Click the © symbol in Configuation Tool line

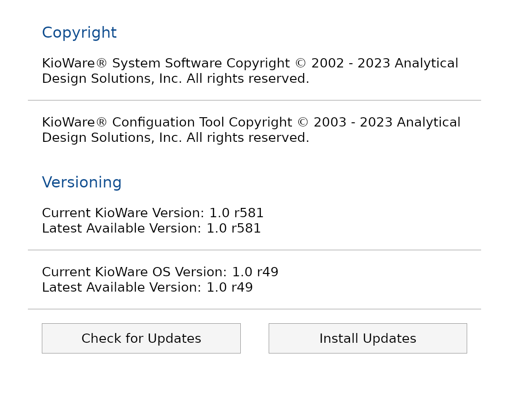pos(303,123)
